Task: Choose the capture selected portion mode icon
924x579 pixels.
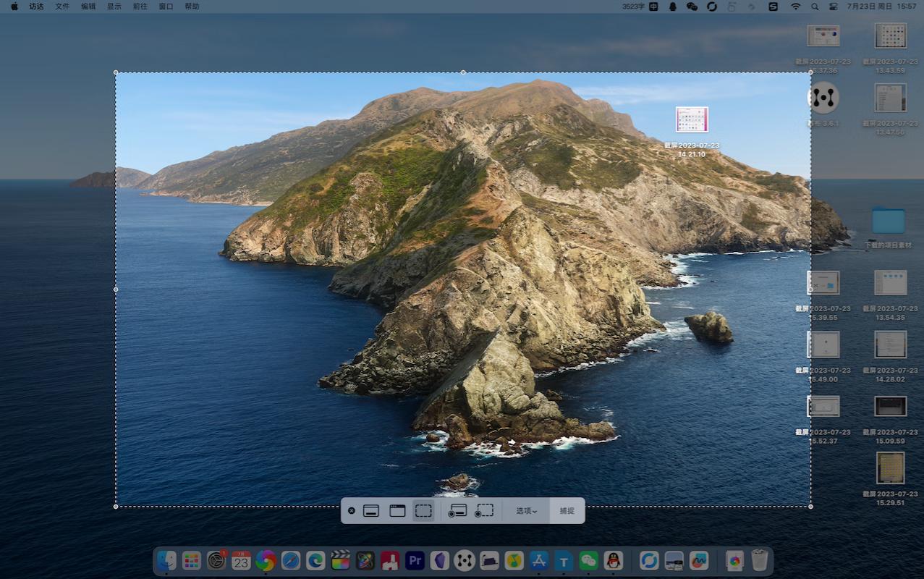Action: [423, 511]
